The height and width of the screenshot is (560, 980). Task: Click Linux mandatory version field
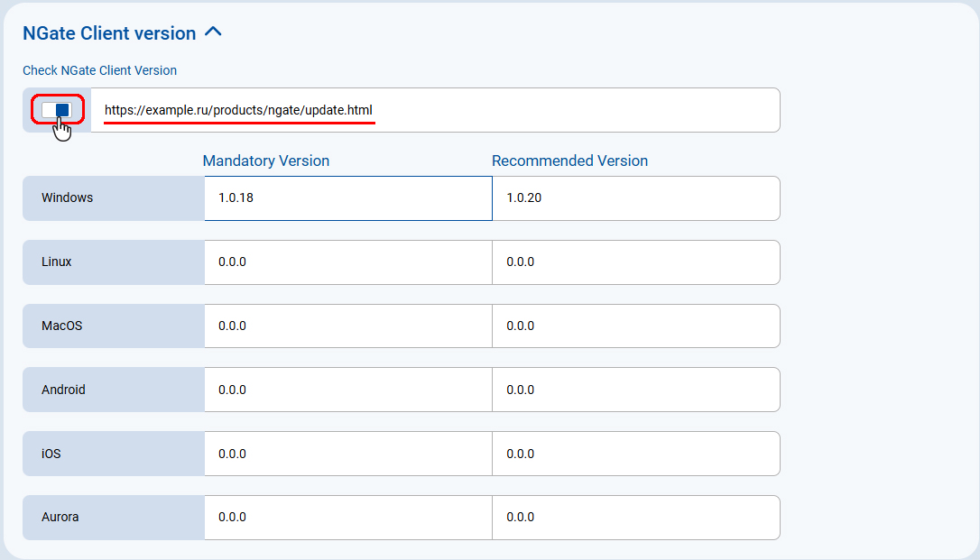[347, 262]
